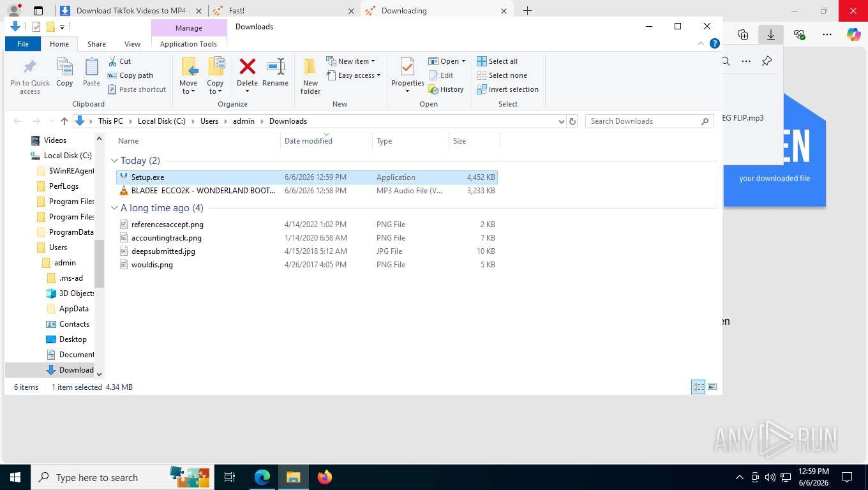This screenshot has width=868, height=490.
Task: Open Videos in navigation pane
Action: point(55,140)
